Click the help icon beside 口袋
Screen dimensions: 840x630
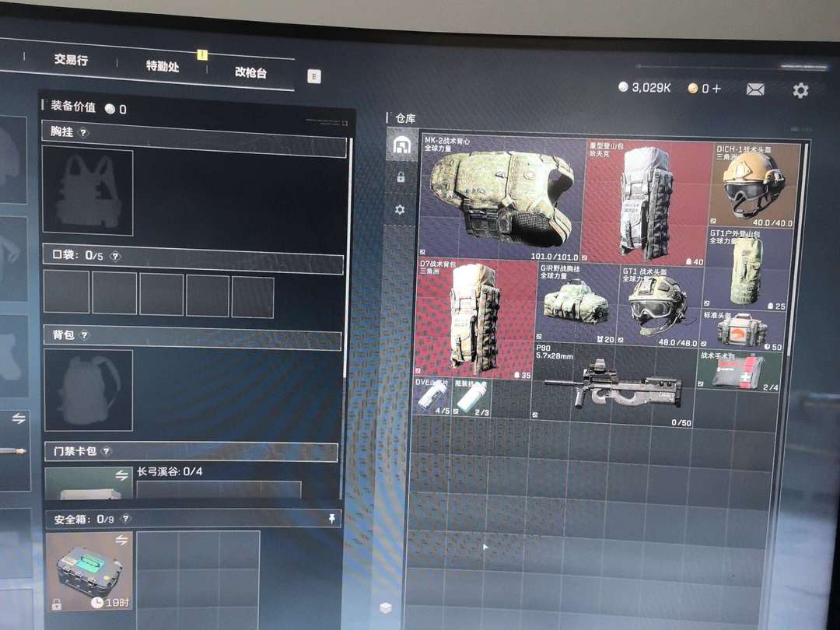click(x=114, y=257)
